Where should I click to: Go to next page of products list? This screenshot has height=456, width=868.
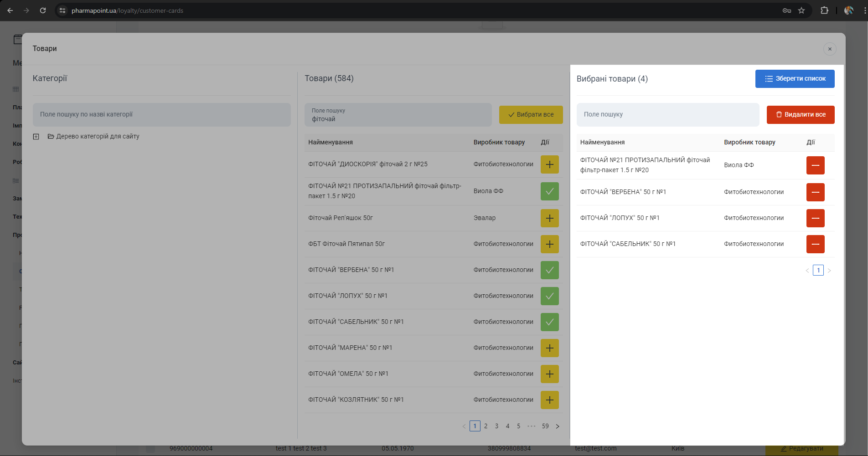[x=557, y=426]
